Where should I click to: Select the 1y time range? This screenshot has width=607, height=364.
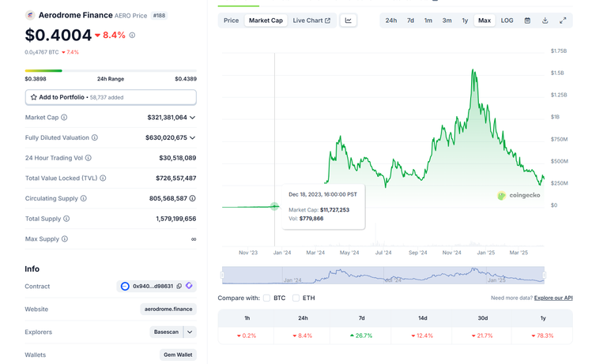pyautogui.click(x=465, y=21)
